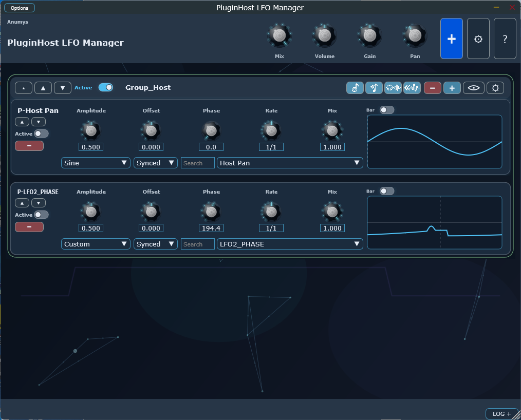This screenshot has width=521, height=420.
Task: Click Phase value field showing 194.4
Action: [211, 228]
